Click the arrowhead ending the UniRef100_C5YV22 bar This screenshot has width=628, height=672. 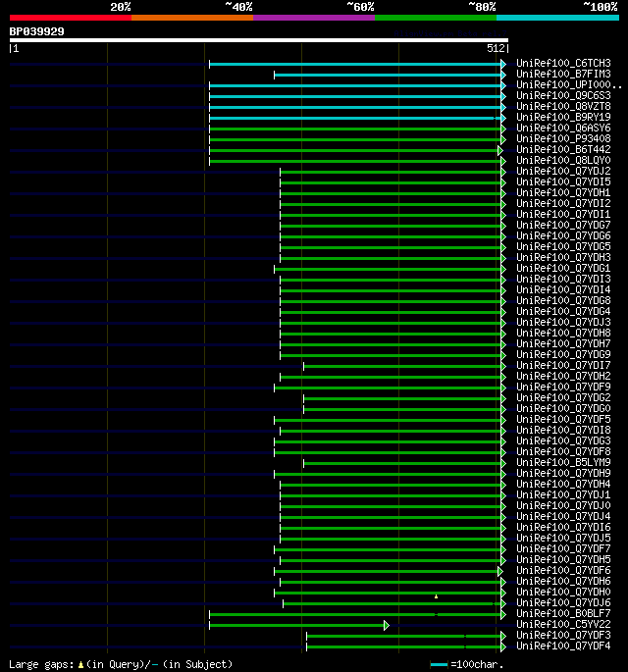point(387,626)
